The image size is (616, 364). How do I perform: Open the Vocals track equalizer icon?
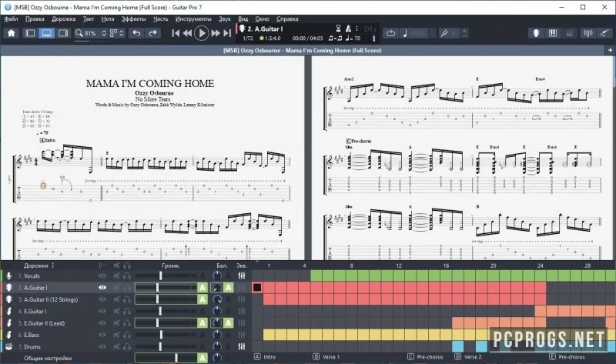(x=242, y=276)
